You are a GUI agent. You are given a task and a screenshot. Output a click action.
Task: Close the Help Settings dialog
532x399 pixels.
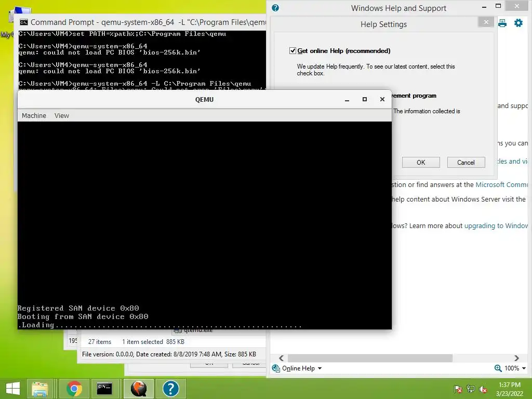click(x=486, y=22)
